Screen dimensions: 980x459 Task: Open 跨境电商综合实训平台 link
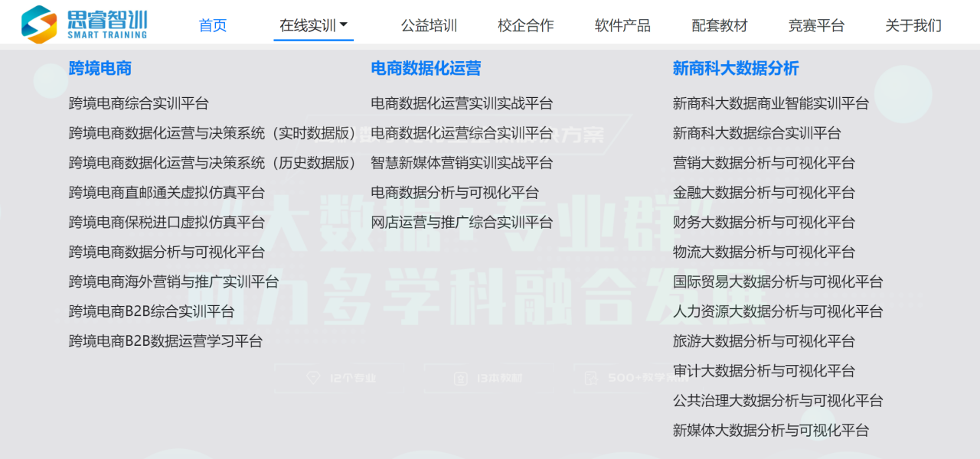139,103
